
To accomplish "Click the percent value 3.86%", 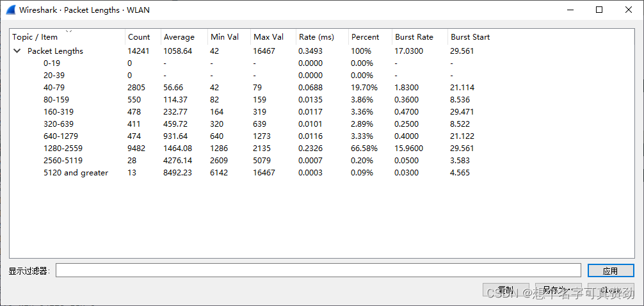I will (362, 100).
